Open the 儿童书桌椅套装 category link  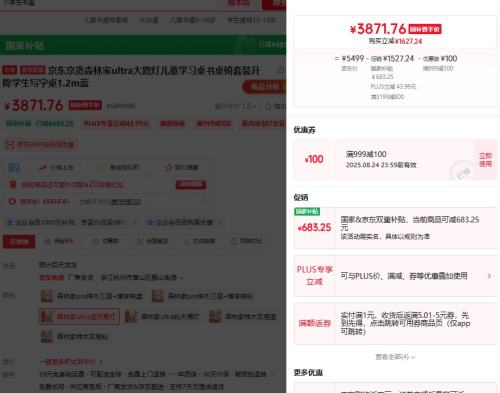(106, 20)
